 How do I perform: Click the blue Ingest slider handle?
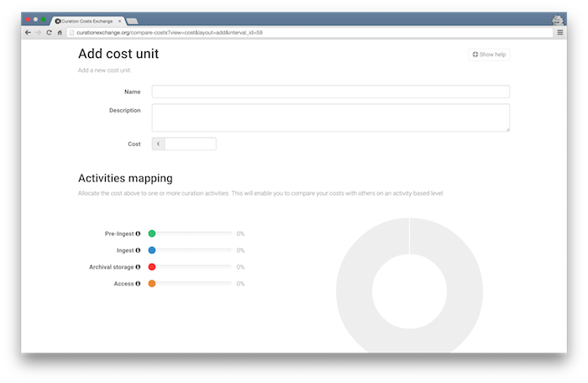(x=152, y=250)
